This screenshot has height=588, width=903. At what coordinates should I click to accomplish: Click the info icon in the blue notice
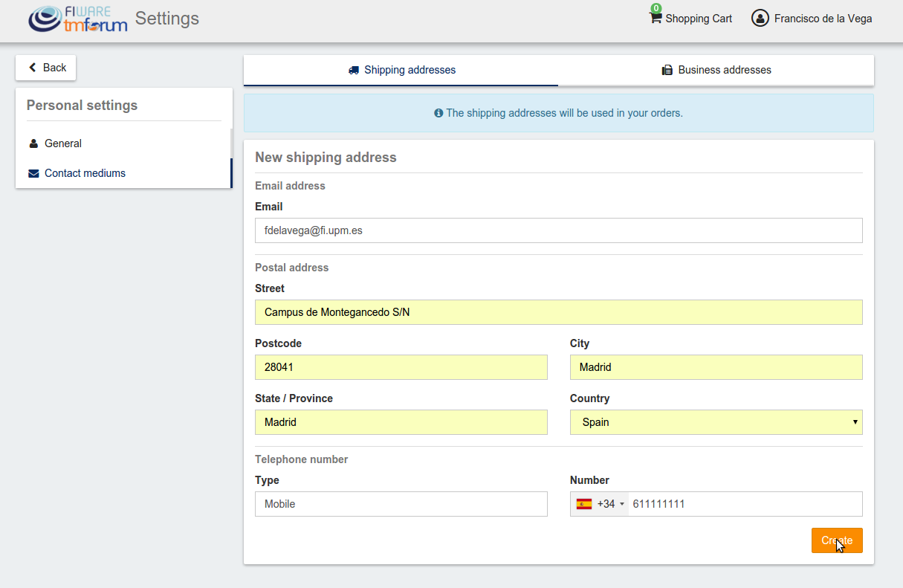(x=438, y=113)
